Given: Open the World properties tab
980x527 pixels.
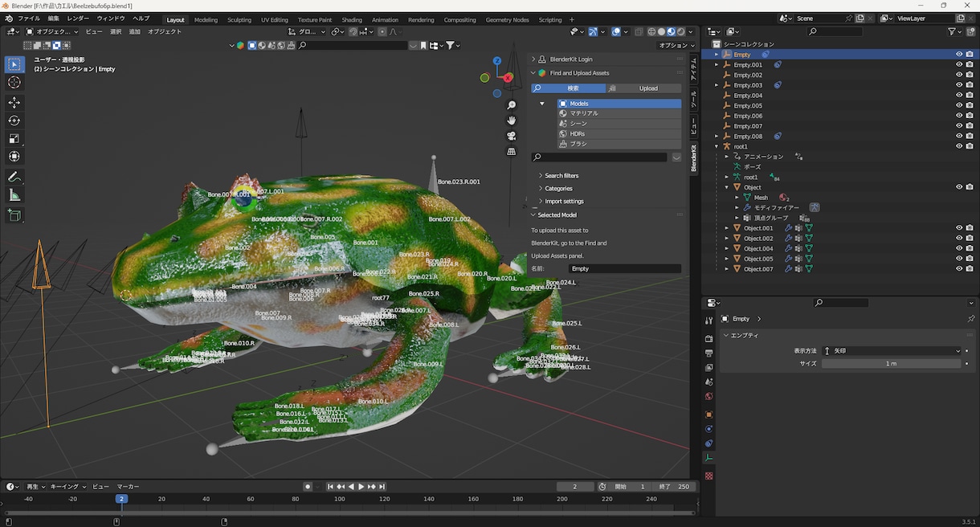Looking at the screenshot, I should [x=708, y=397].
